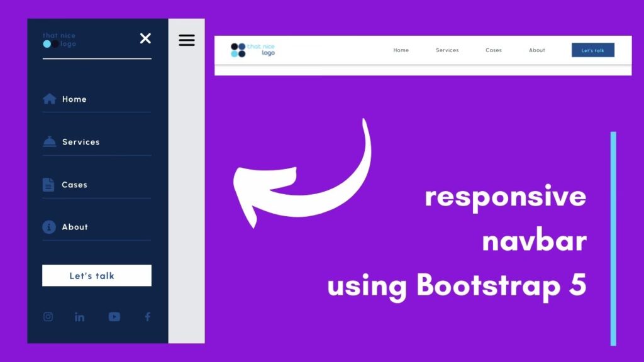Click the four-dot logo in the top navbar
This screenshot has height=362, width=644.
238,50
